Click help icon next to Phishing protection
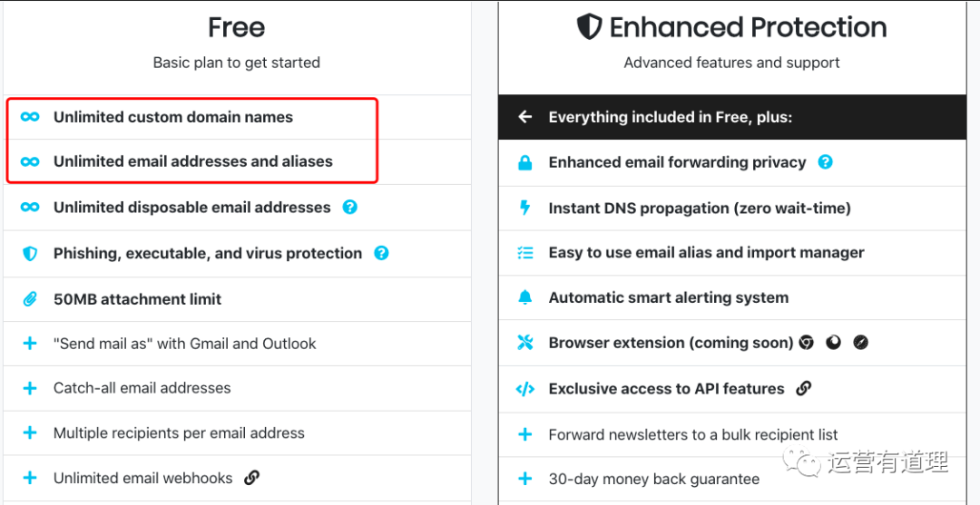 pos(382,253)
